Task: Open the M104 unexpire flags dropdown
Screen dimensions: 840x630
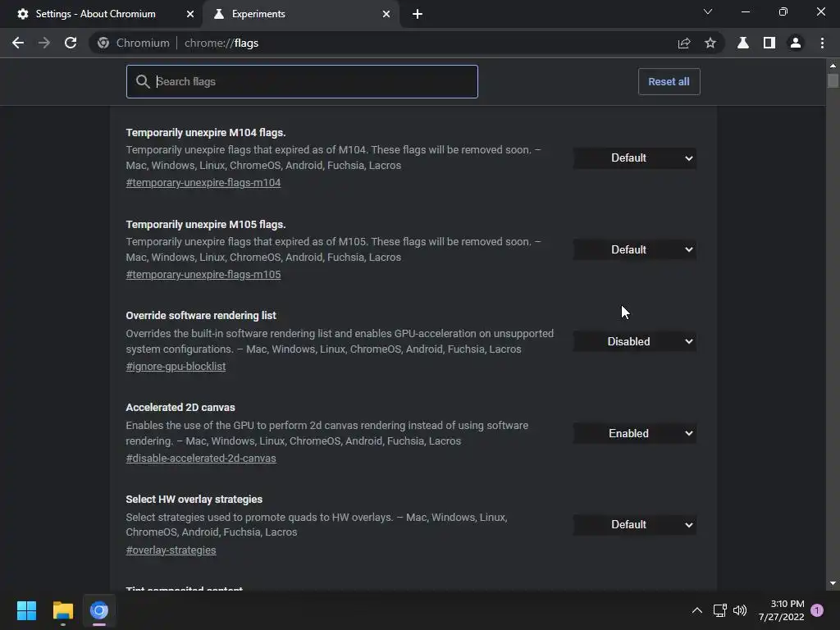Action: click(x=634, y=158)
